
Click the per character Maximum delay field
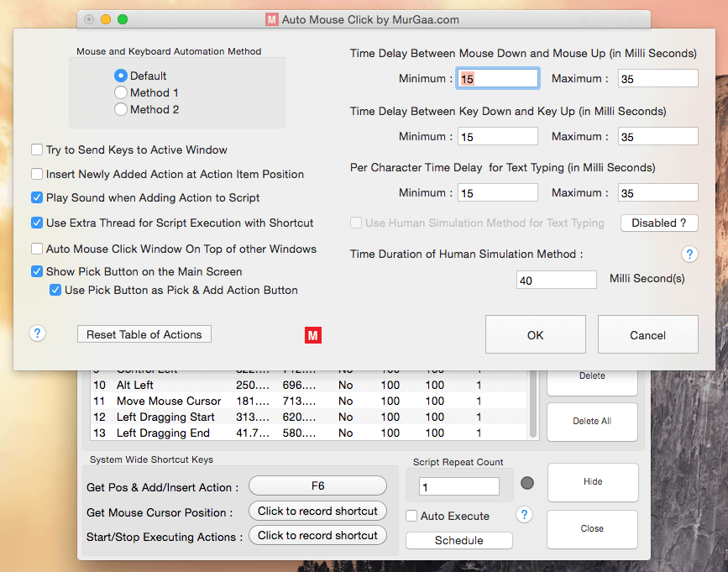pos(658,192)
